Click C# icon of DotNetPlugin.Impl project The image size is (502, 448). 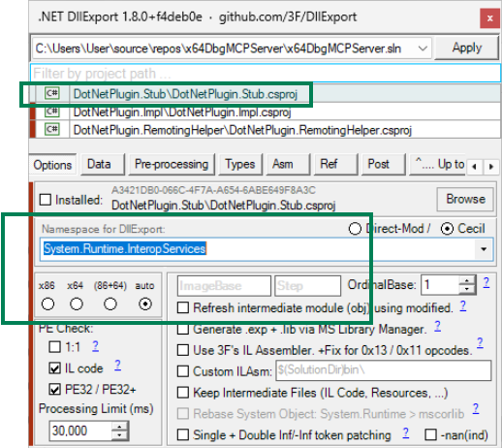point(52,112)
